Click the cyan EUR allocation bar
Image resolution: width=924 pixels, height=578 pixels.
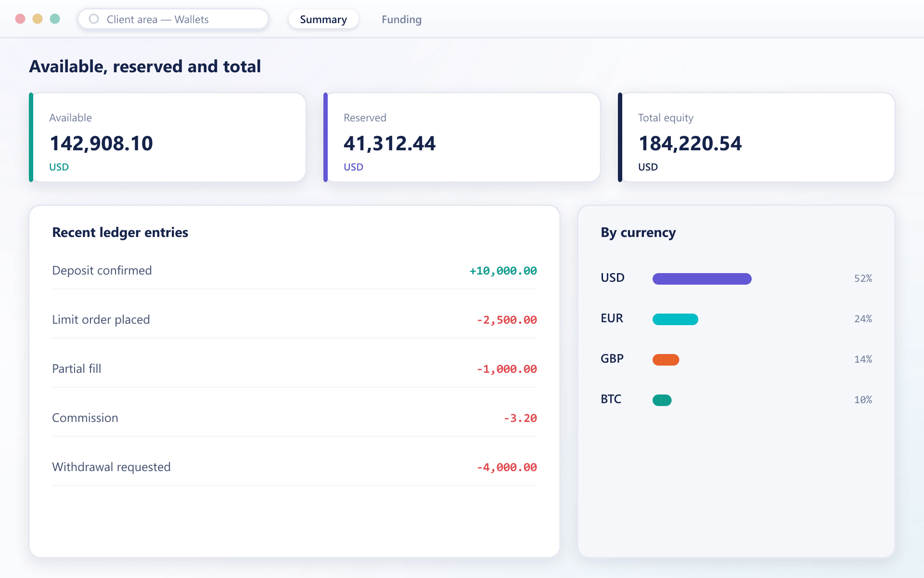tap(675, 319)
